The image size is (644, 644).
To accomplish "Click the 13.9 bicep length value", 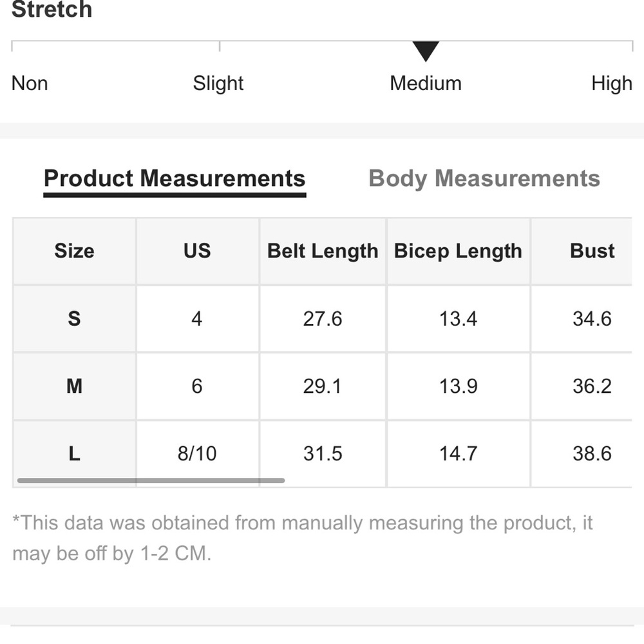I will pos(458,386).
